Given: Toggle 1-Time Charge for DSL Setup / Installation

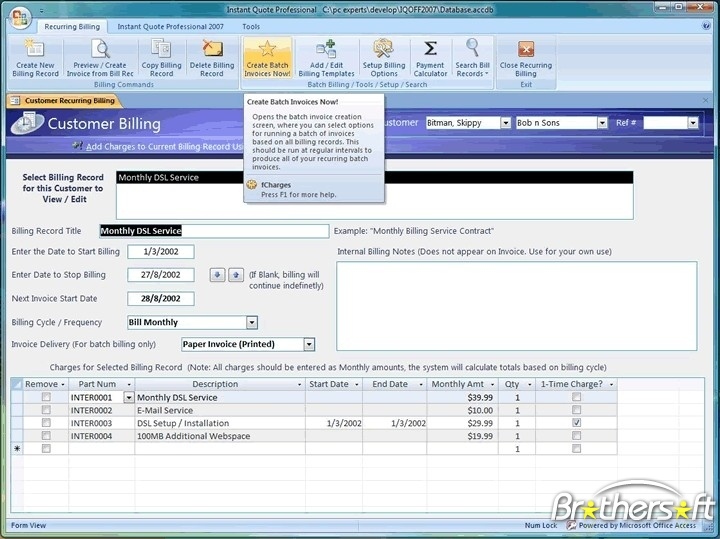Looking at the screenshot, I should 574,423.
